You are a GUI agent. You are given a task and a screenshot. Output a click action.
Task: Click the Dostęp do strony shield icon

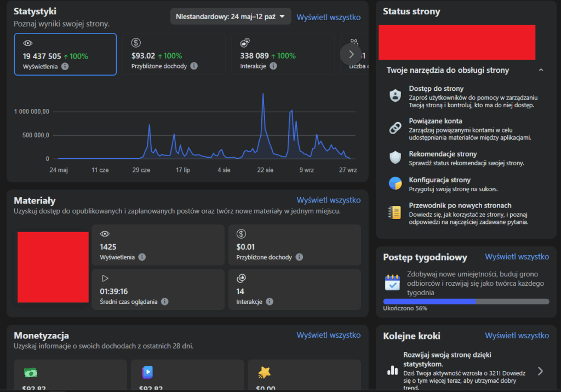pos(395,96)
